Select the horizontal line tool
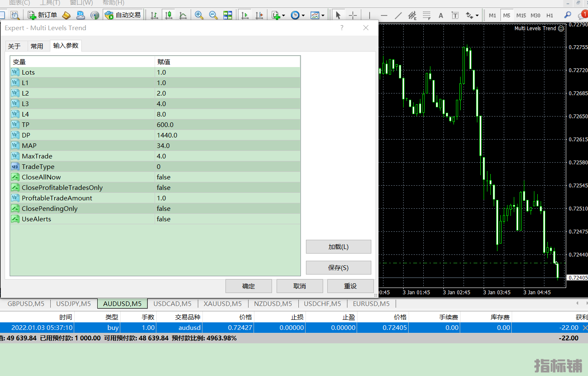Viewport: 588px width, 376px height. 383,15
